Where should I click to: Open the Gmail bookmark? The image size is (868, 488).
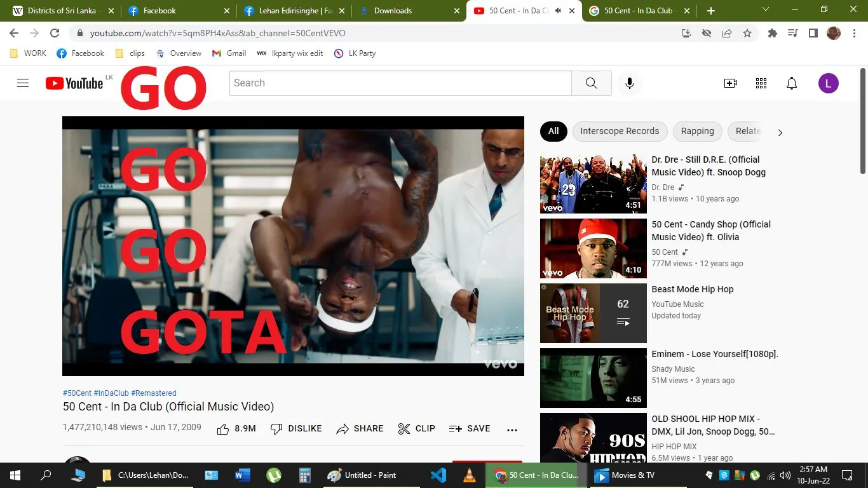pos(229,53)
